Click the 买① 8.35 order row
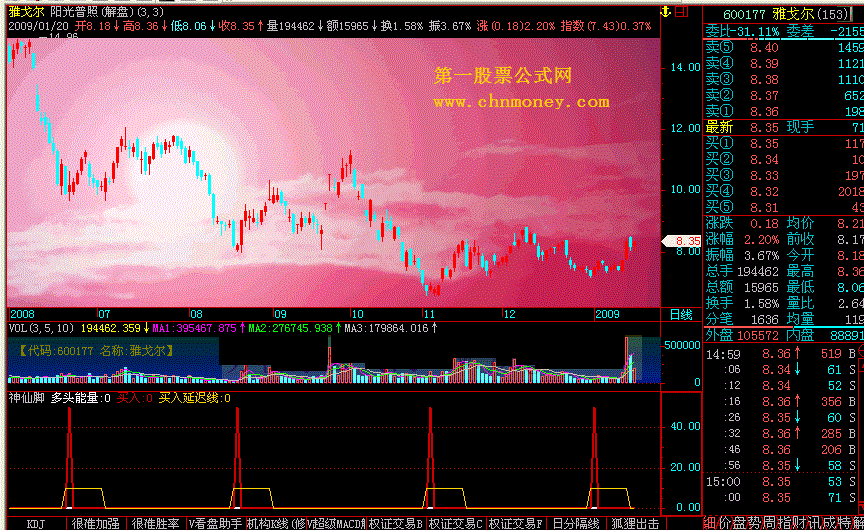Screen dimensions: 864x530 click(784, 144)
